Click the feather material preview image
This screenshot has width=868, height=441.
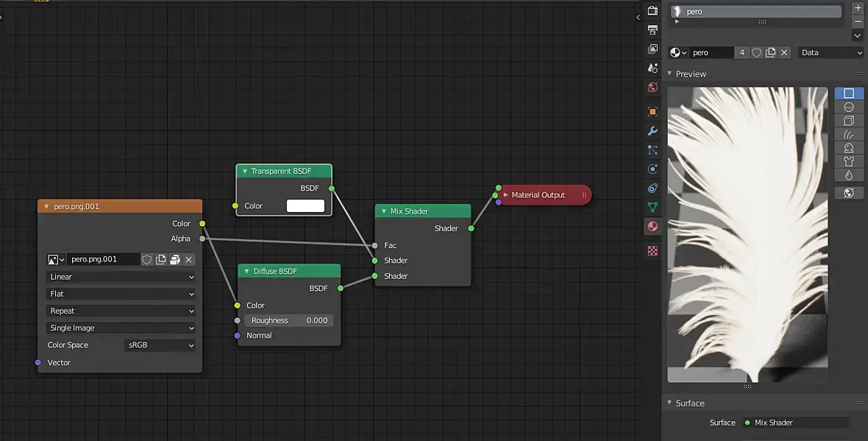coord(747,234)
